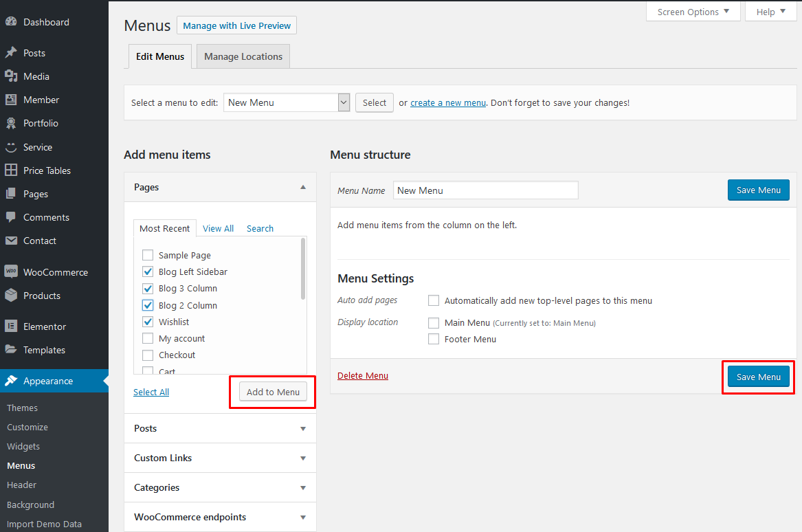
Task: Switch to the Manage Locations tab
Action: (243, 56)
